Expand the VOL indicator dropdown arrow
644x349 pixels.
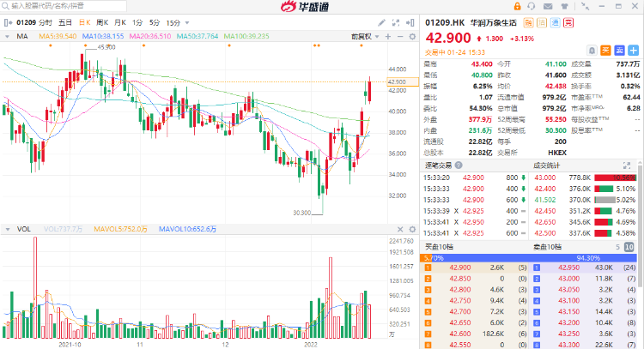(8, 229)
